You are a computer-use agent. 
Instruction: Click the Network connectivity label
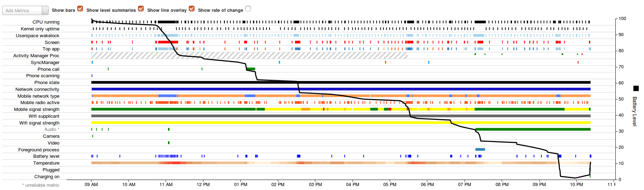point(37,89)
